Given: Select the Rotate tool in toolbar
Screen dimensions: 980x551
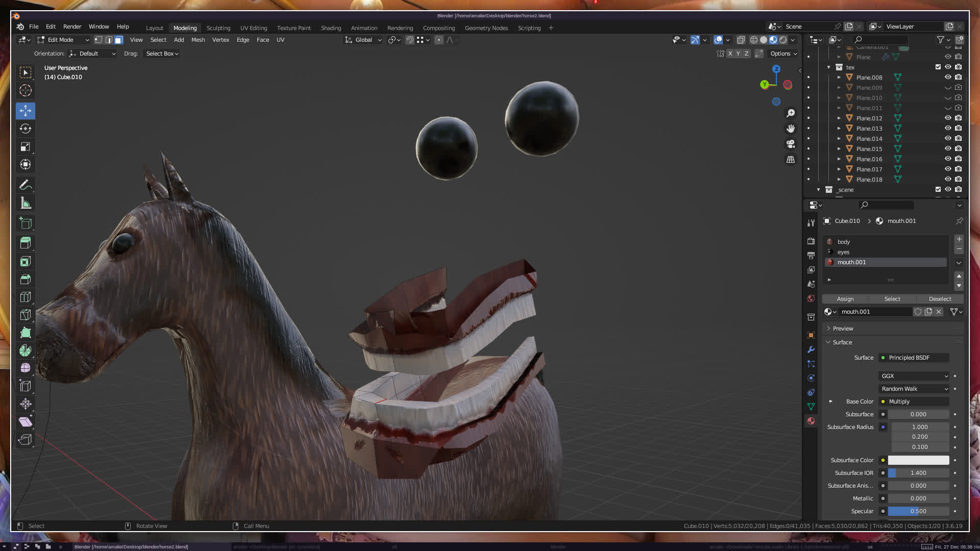Looking at the screenshot, I should 26,129.
